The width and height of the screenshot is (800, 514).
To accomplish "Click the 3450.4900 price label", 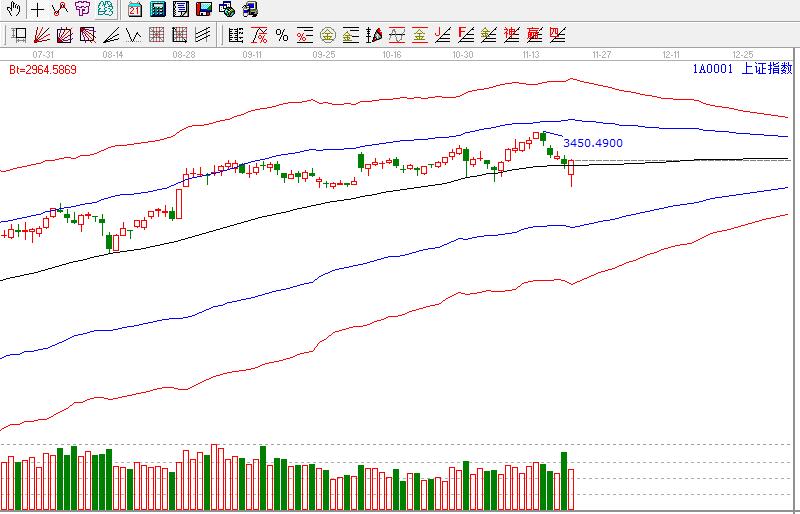I will tap(593, 143).
